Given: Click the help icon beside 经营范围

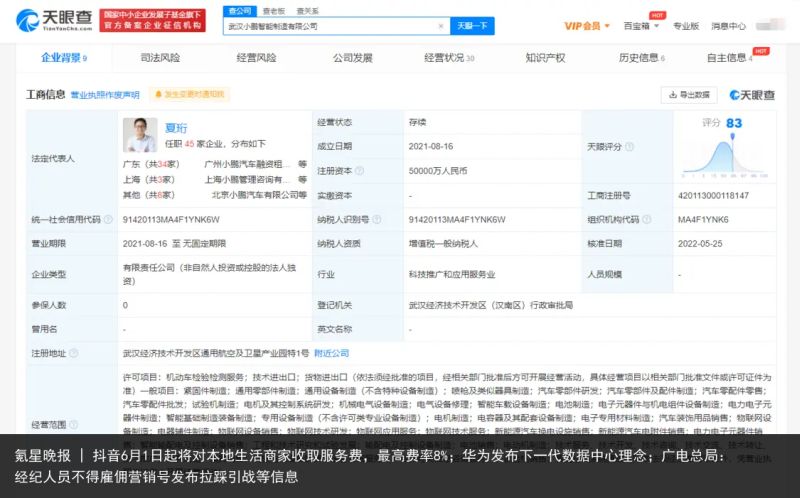Looking at the screenshot, I should point(73,425).
